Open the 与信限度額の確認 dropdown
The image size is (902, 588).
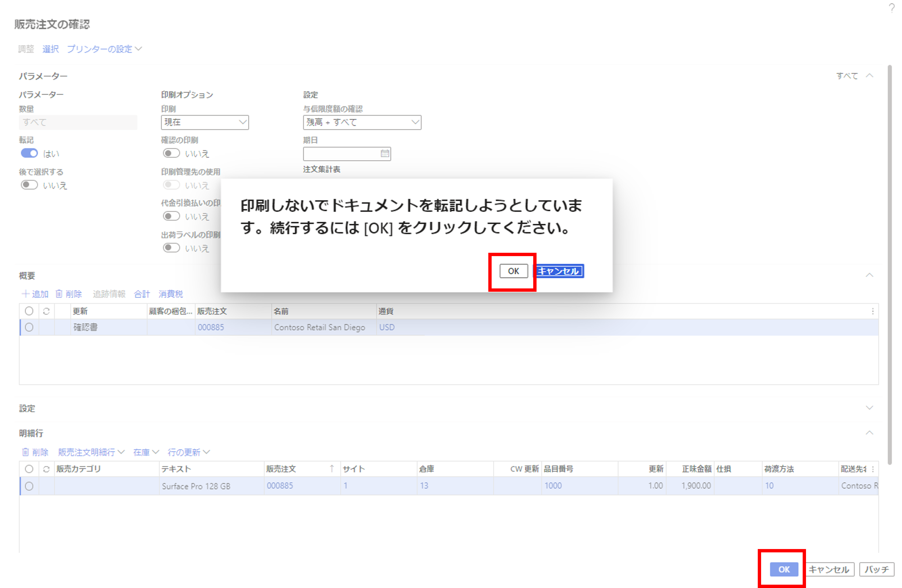(x=362, y=122)
